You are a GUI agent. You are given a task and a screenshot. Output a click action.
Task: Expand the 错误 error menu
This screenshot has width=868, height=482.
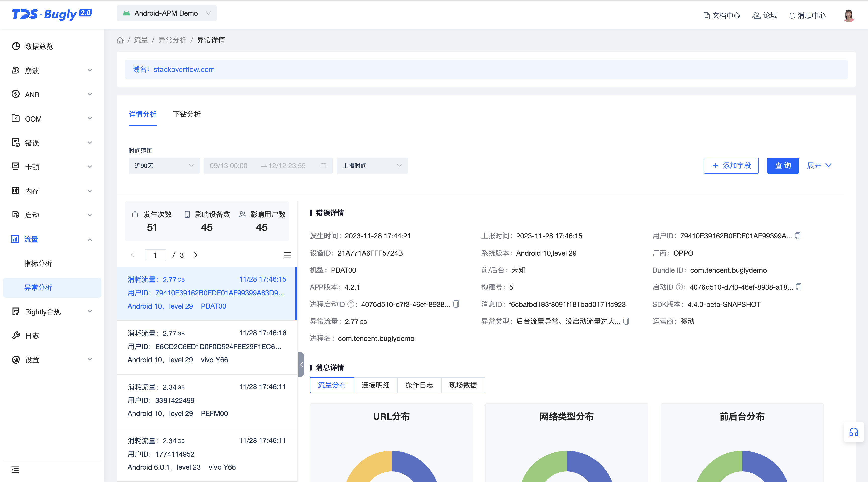click(x=52, y=143)
